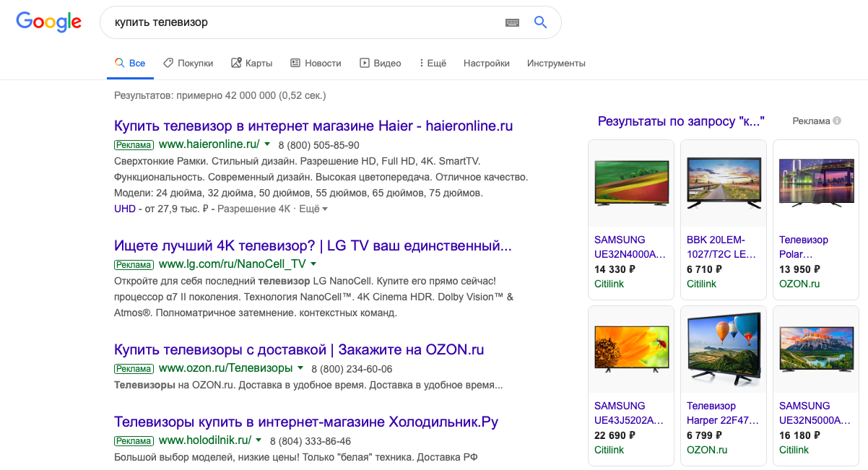The height and width of the screenshot is (470, 868).
Task: Expand arrow next to www.lg.com/ru/NanoCell_TV
Action: point(313,264)
